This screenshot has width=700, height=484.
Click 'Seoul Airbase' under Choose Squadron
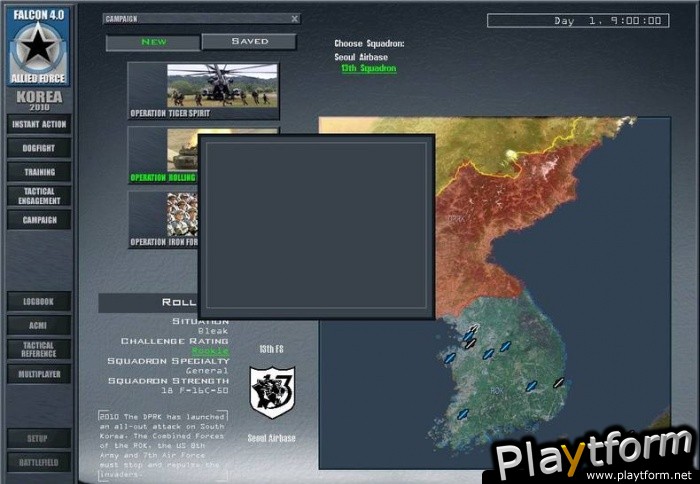tap(361, 57)
